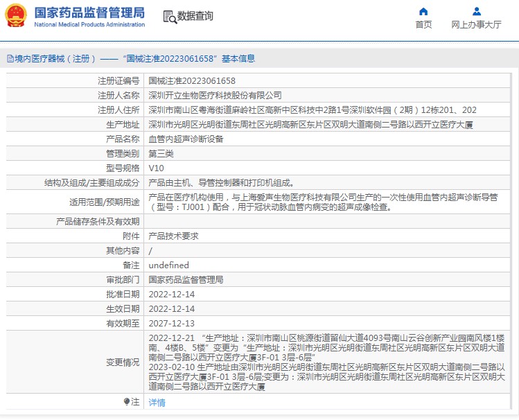
Task: Click the registrant name 深圳开立生物医疗科技股份有限公司
Action: (x=215, y=95)
